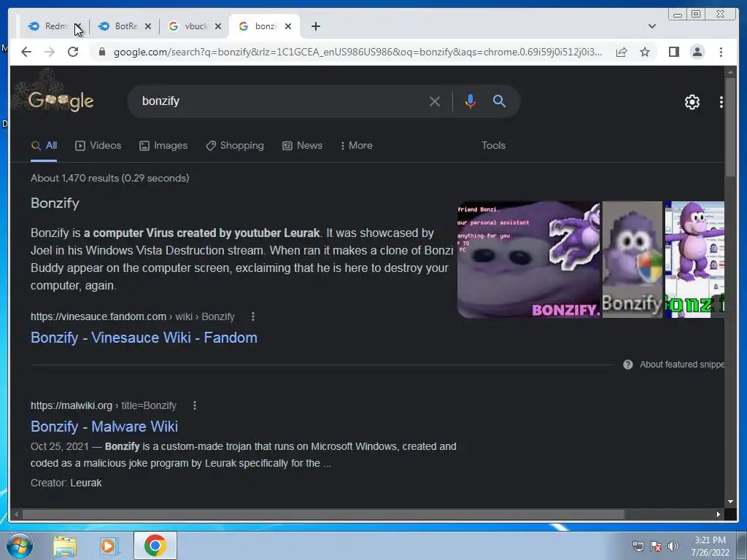Open the Chrome profile avatar
The height and width of the screenshot is (560, 747).
tap(697, 52)
